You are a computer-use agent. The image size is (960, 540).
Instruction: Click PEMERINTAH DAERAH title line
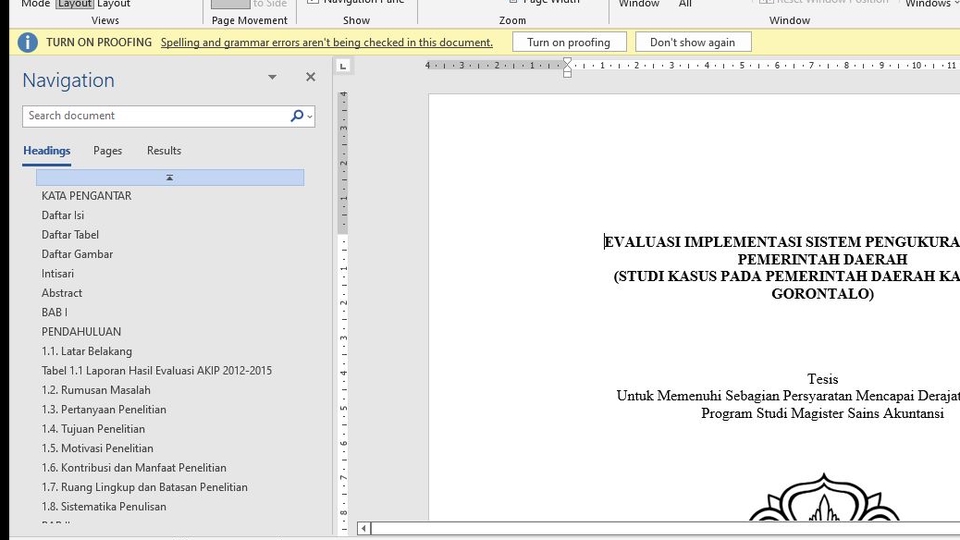pos(822,260)
